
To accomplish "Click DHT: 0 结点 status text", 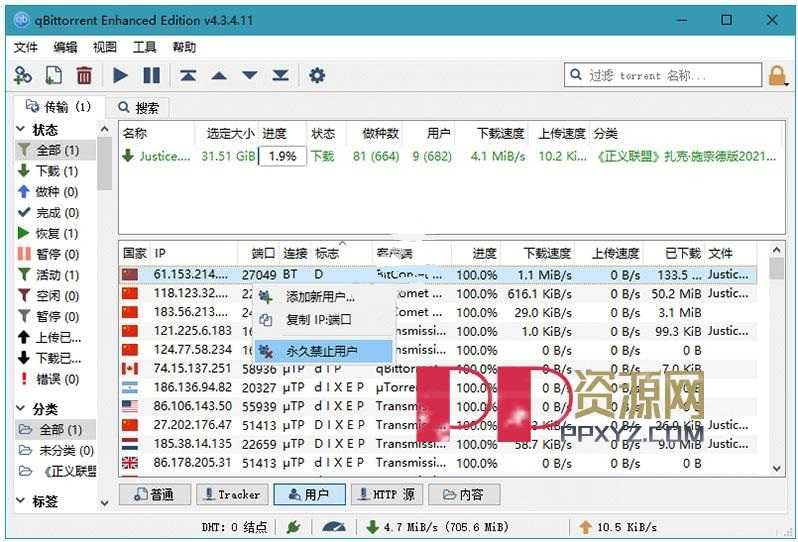I will [x=234, y=527].
